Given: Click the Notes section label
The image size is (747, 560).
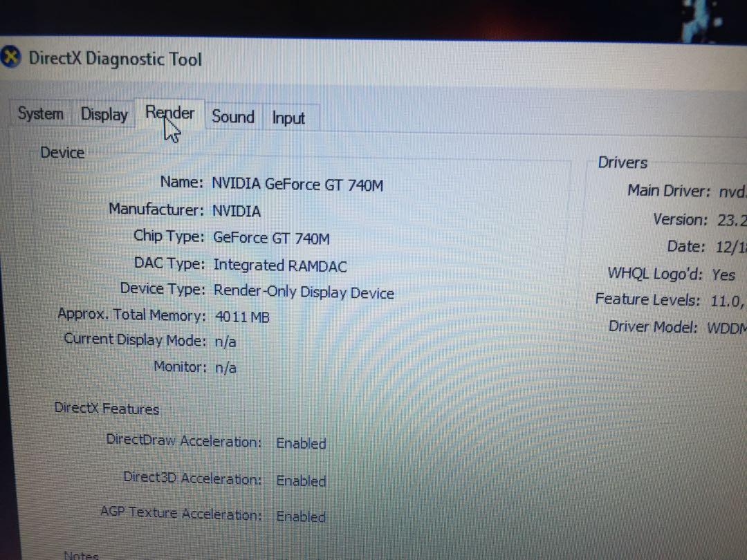Looking at the screenshot, I should (81, 554).
